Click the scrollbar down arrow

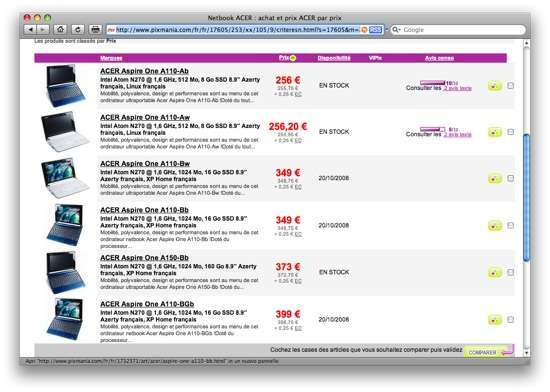526,353
